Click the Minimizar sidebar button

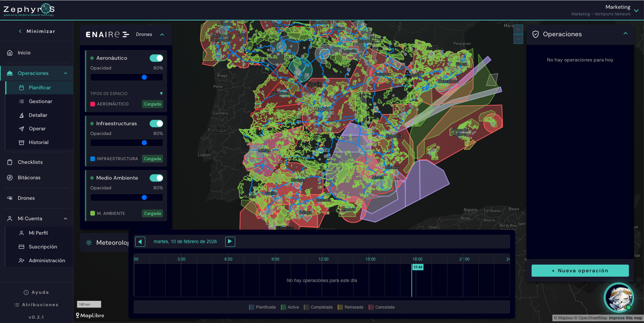point(37,31)
